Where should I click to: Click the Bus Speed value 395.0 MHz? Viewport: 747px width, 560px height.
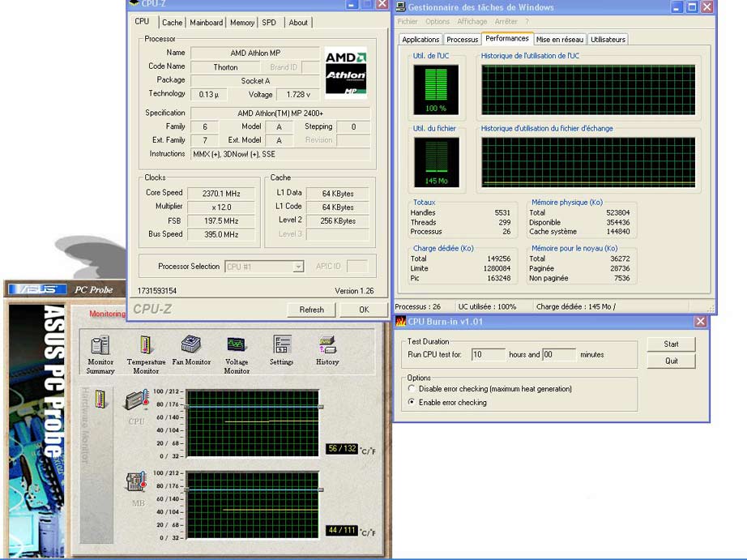(221, 234)
